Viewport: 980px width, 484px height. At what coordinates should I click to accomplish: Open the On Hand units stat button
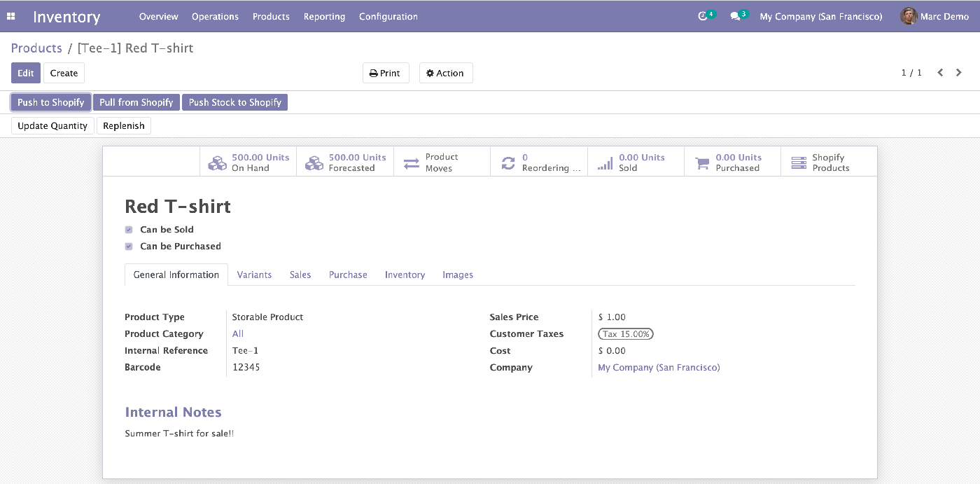[248, 163]
